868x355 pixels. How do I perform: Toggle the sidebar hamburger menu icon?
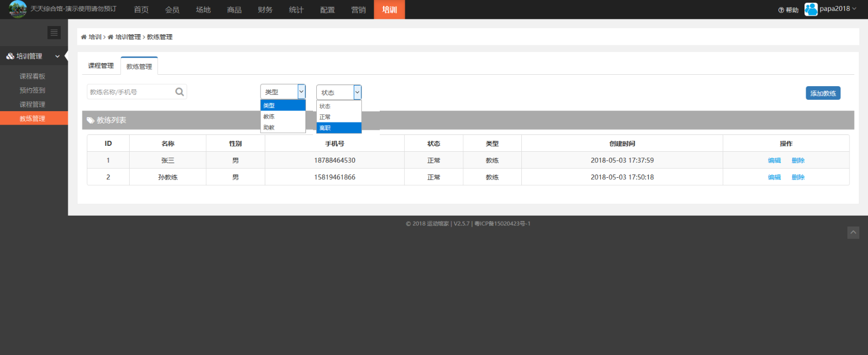click(54, 33)
